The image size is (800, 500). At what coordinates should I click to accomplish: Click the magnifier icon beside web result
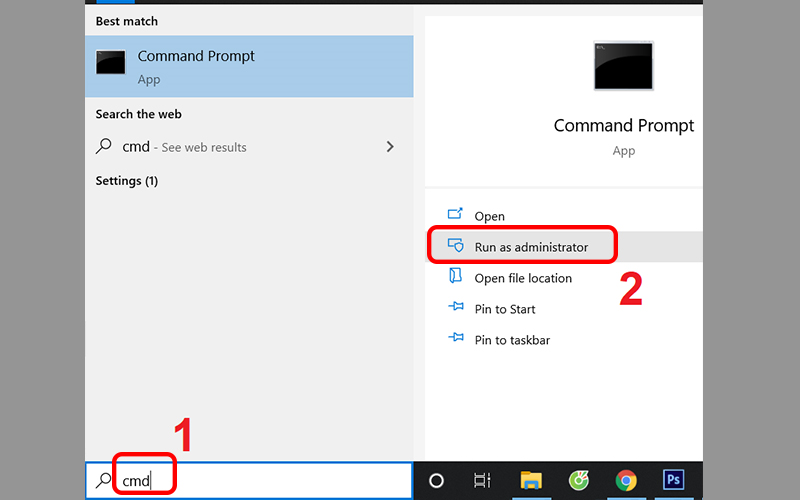click(104, 147)
